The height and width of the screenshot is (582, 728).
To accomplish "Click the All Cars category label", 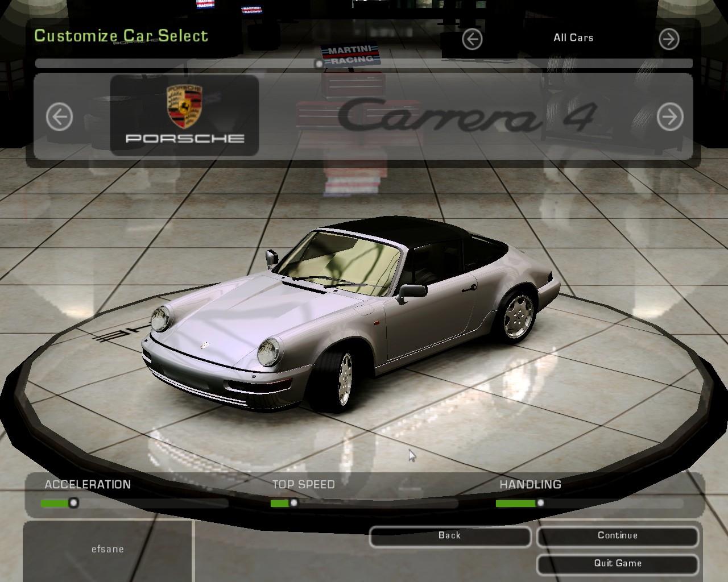I will (573, 38).
